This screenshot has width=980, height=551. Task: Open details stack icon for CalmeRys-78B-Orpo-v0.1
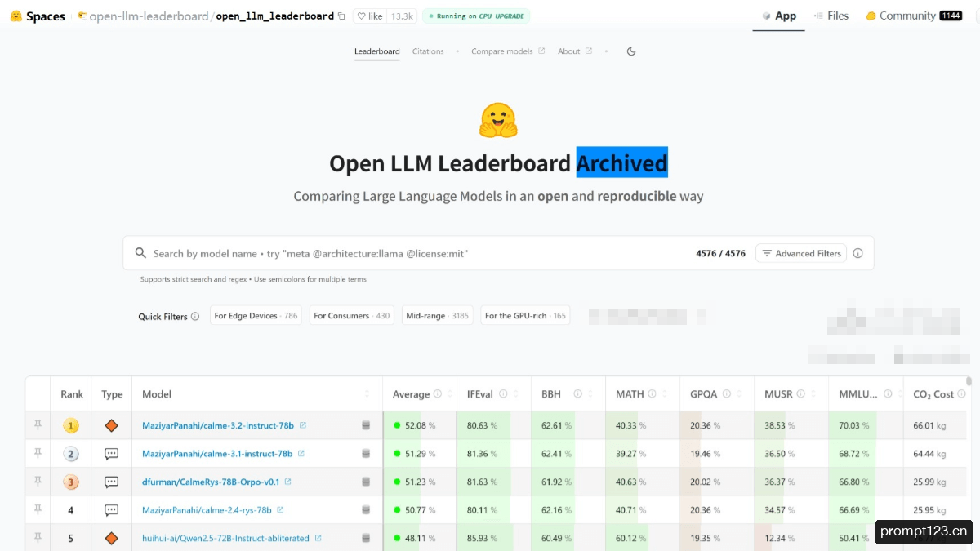[366, 482]
